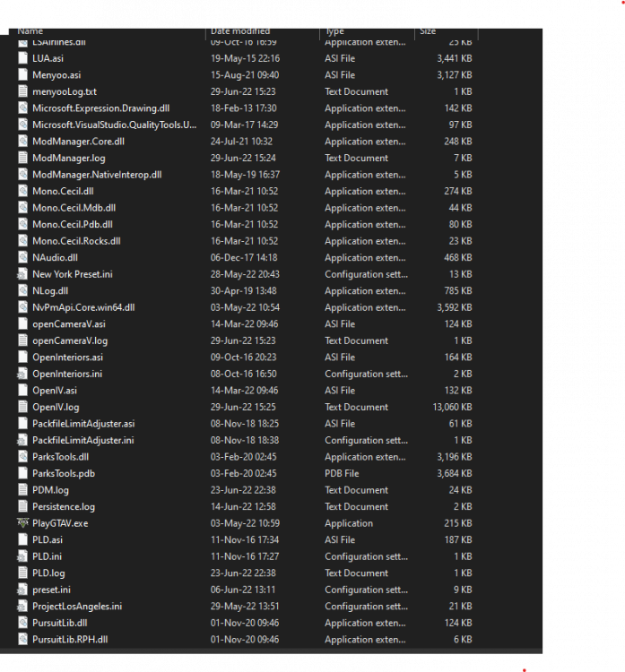Click the PLD.asi file icon
Viewport: 625px width, 672px height.
tap(22, 540)
